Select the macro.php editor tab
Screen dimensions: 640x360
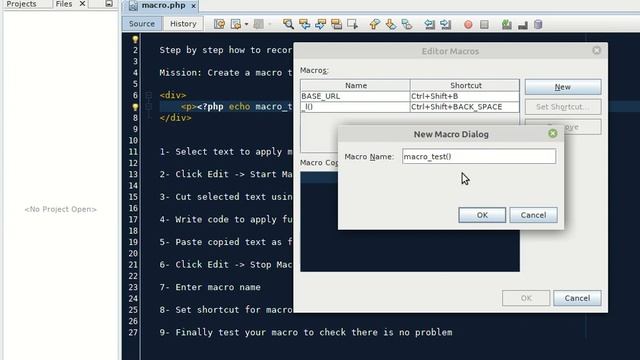163,6
